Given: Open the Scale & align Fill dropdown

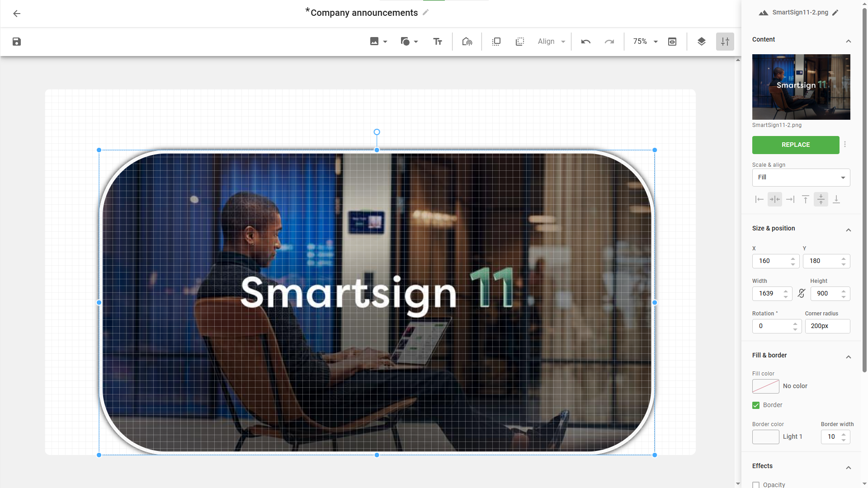Looking at the screenshot, I should 801,178.
